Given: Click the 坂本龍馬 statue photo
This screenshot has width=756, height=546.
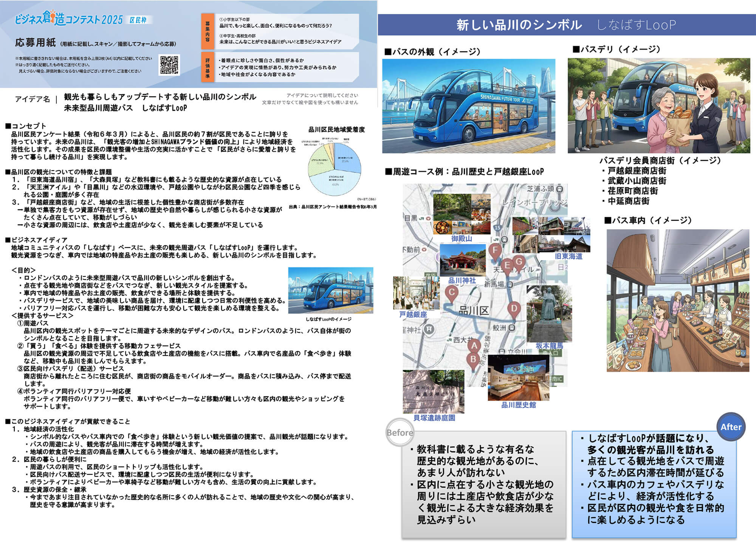Looking at the screenshot, I should (x=549, y=314).
